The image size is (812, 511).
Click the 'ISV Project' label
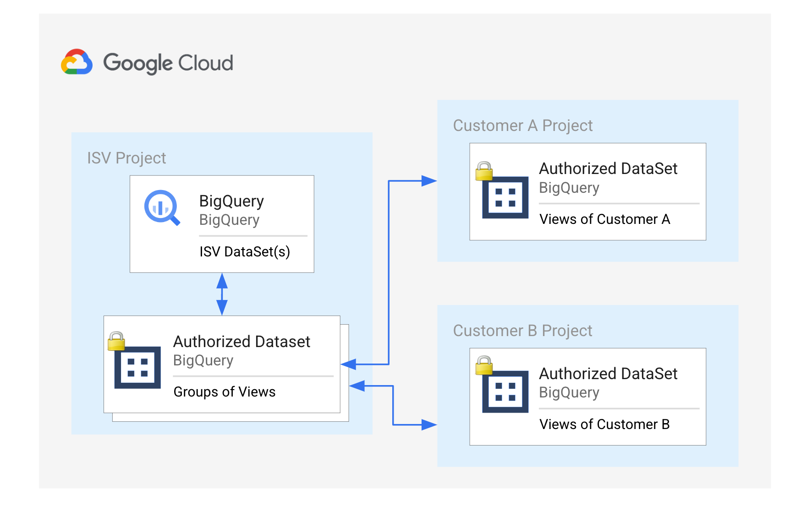pyautogui.click(x=126, y=158)
